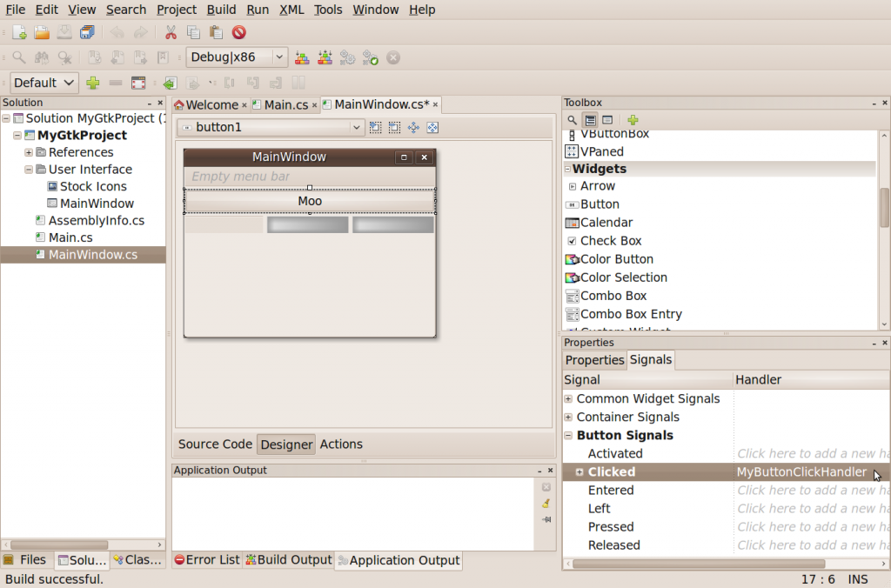Viewport: 891px width, 588px height.
Task: Click the New File toolbar icon
Action: point(19,32)
